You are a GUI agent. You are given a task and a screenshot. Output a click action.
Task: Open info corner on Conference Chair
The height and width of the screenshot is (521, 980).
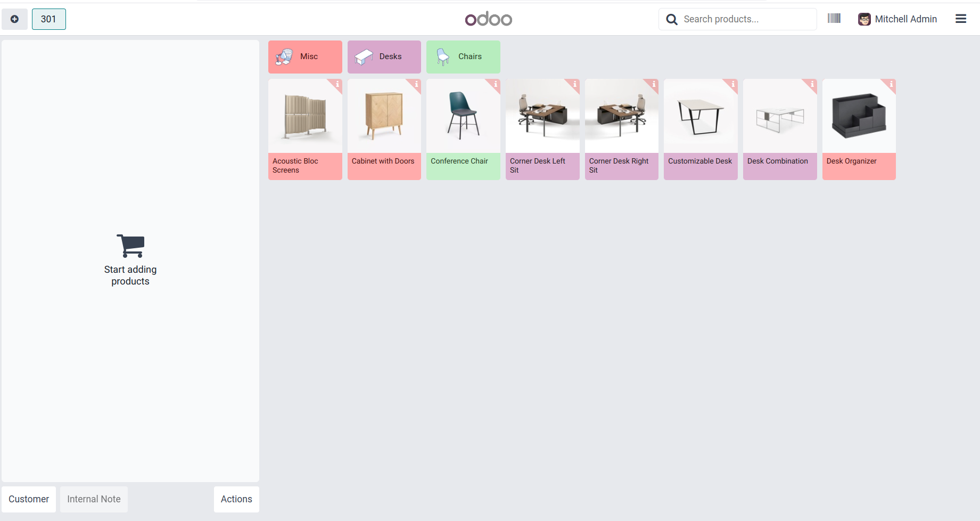(495, 84)
